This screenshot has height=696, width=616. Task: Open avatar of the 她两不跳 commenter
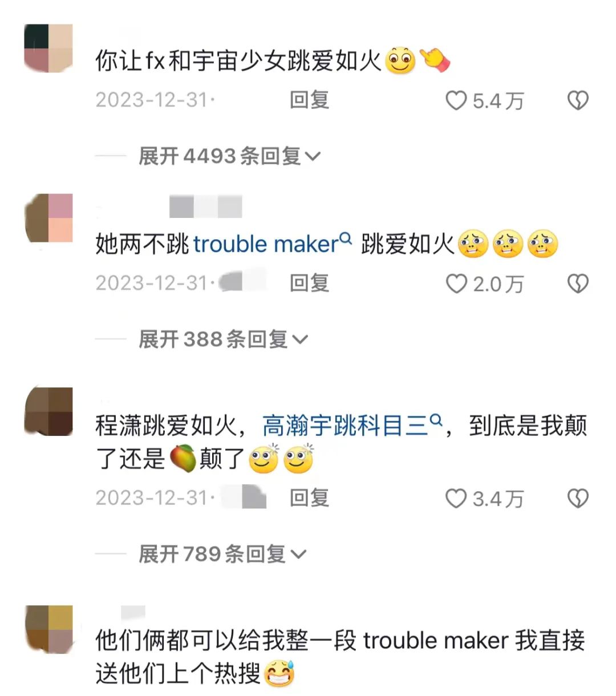tap(49, 218)
